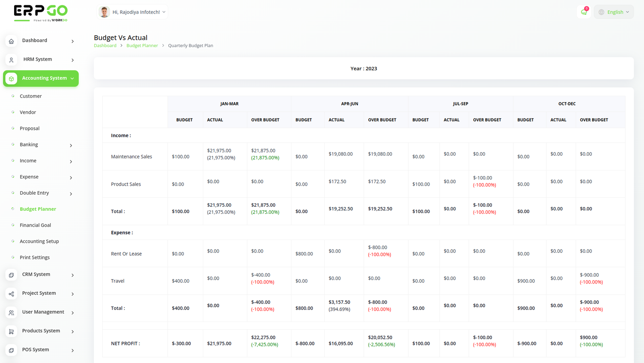
Task: Click the ERPGO logo
Action: coord(41,13)
